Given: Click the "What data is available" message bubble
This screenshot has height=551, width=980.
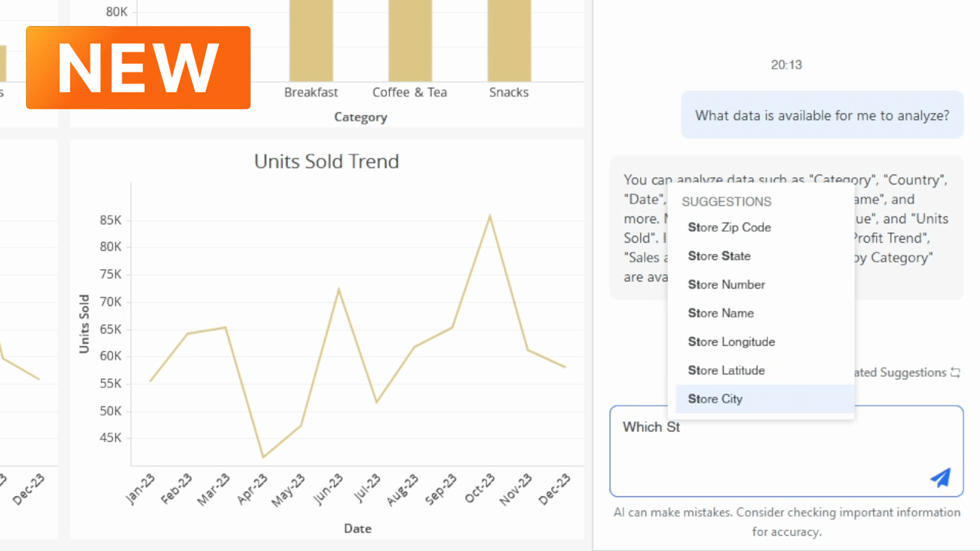Looking at the screenshot, I should click(x=822, y=115).
